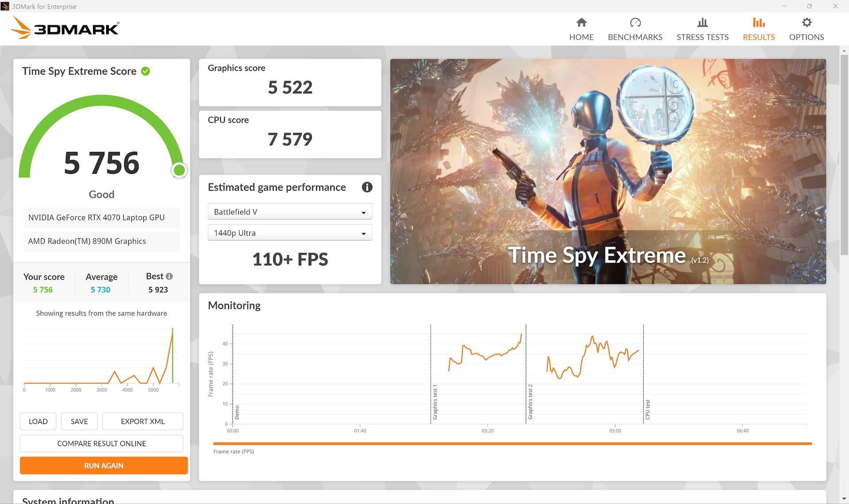Click the orange Frame rate legend bar
Screen dimensions: 849x504
[x=512, y=443]
